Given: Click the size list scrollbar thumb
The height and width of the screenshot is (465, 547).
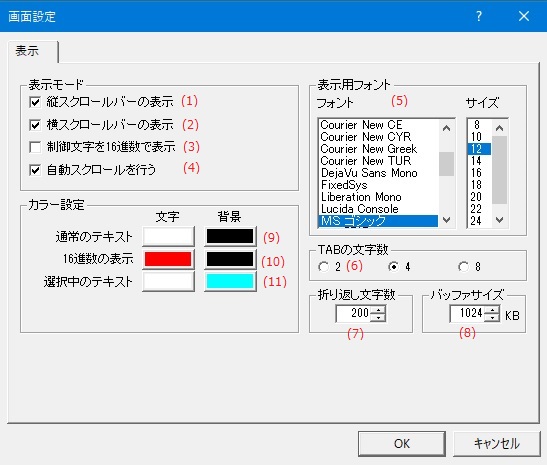Looking at the screenshot, I should click(500, 170).
